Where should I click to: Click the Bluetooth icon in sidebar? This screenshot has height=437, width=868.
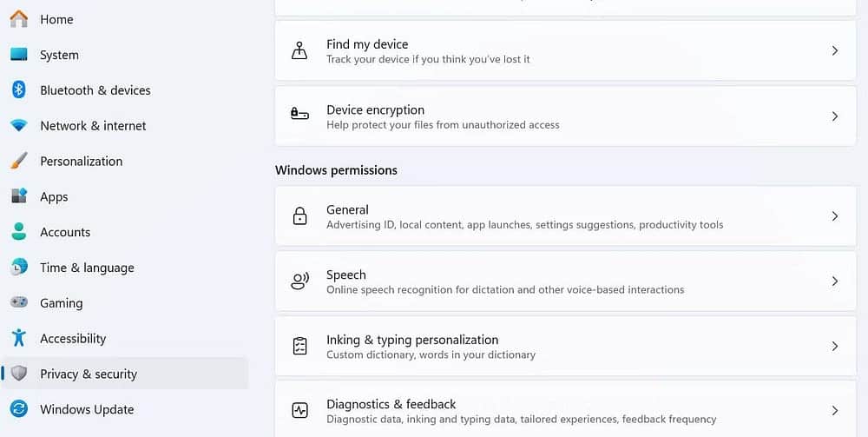(x=18, y=89)
